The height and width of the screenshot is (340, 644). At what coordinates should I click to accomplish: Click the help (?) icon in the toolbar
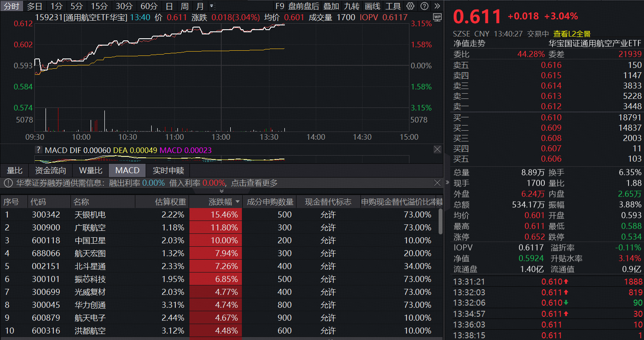click(424, 6)
